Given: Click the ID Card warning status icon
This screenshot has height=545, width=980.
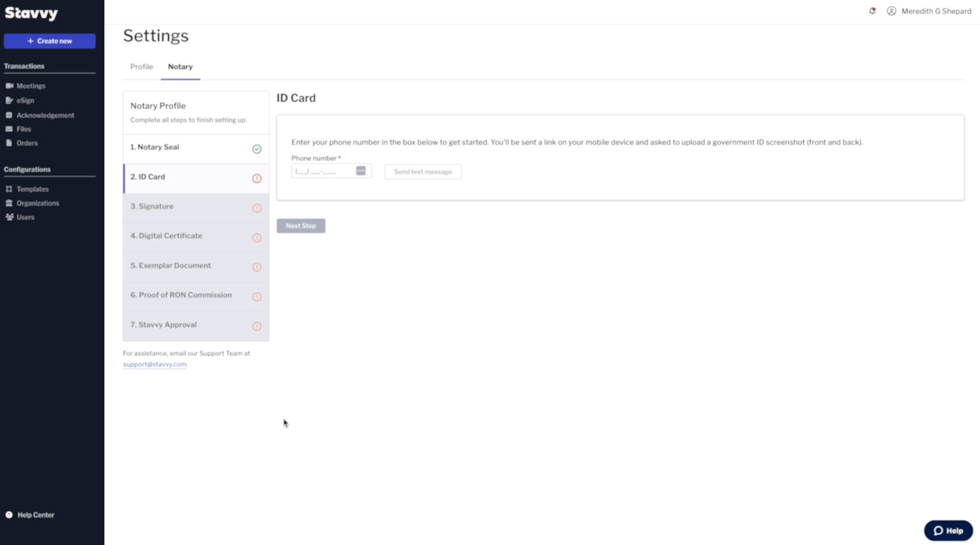Looking at the screenshot, I should pyautogui.click(x=257, y=179).
